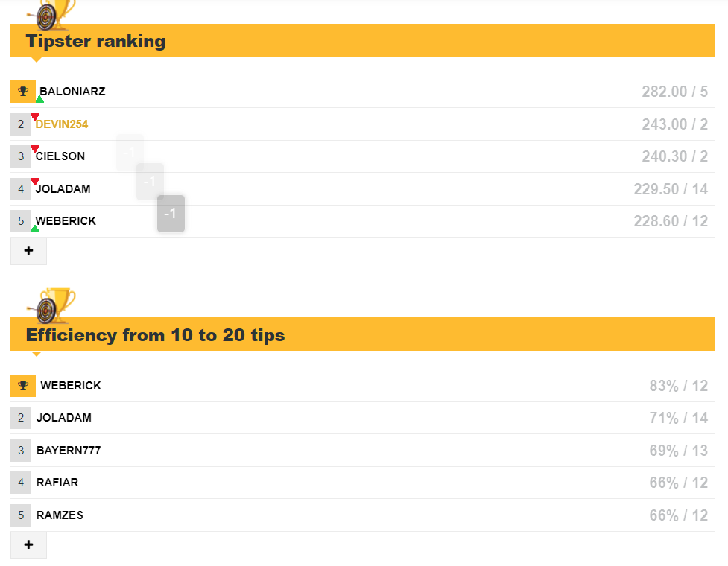Viewport: 728px width, 566px height.
Task: Expand Tipster ranking list with plus button
Action: click(x=29, y=251)
